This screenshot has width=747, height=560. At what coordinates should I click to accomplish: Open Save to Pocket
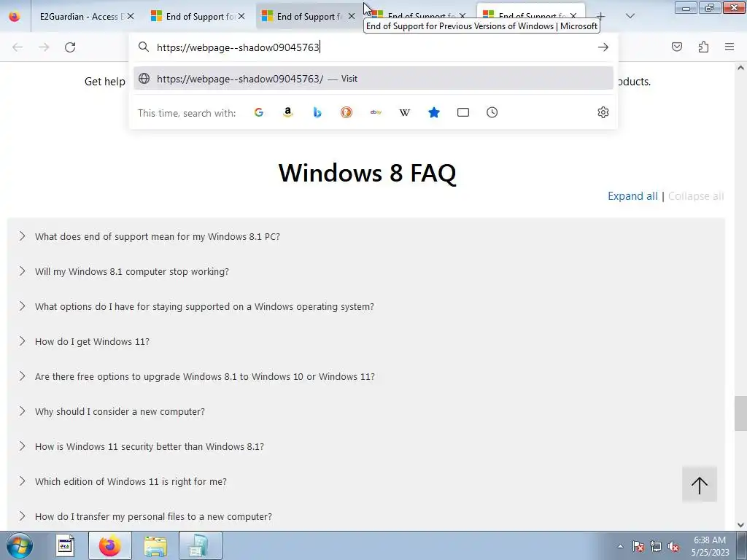[x=677, y=47]
